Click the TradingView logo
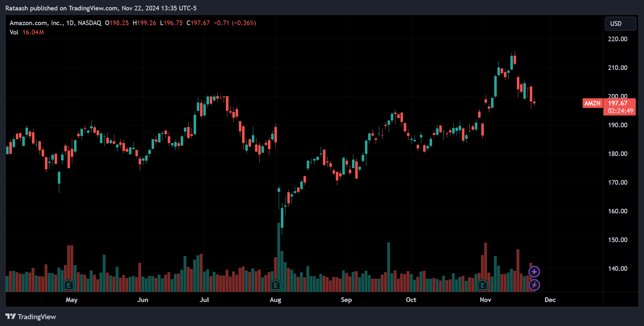The image size is (644, 326). click(x=31, y=317)
